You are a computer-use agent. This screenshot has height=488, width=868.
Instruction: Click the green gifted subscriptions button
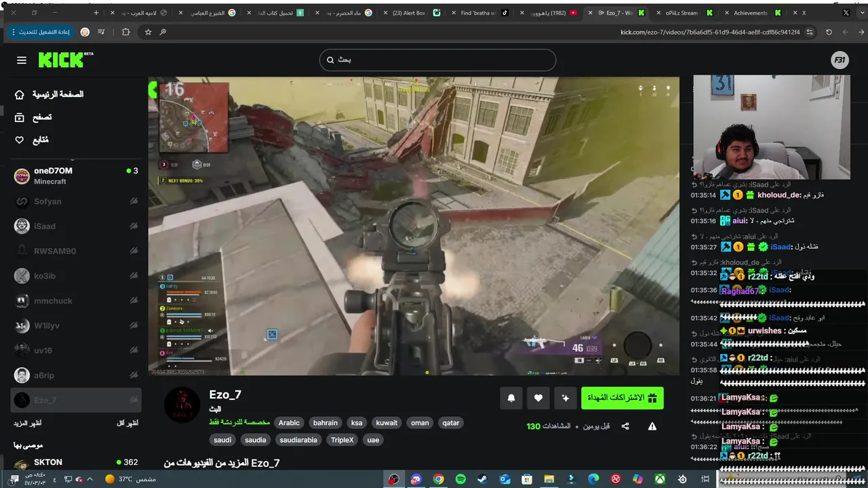(x=623, y=398)
